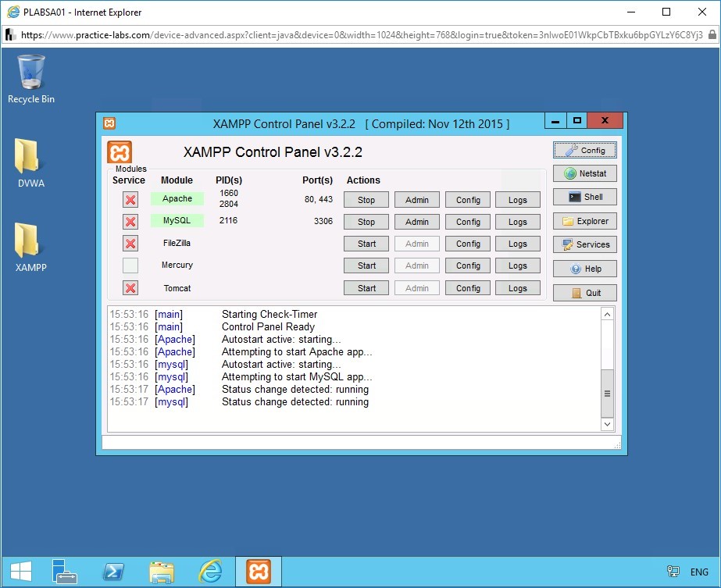Open the XAMPP Shell
Viewport: 721px width, 588px height.
pos(584,197)
